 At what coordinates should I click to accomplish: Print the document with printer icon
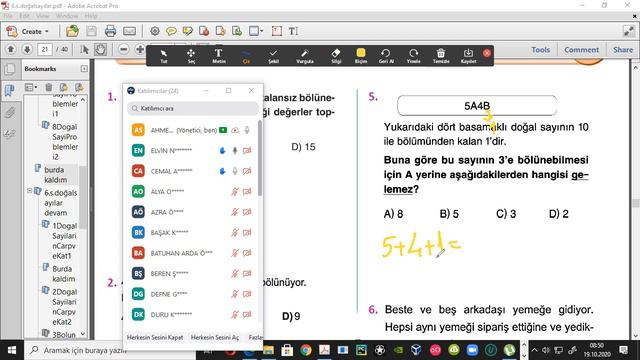(x=110, y=31)
